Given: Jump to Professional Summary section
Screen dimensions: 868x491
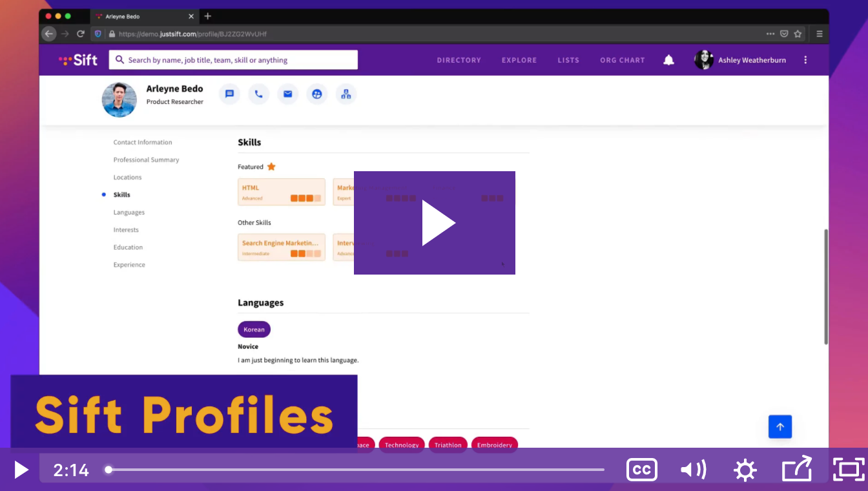Looking at the screenshot, I should pyautogui.click(x=147, y=160).
